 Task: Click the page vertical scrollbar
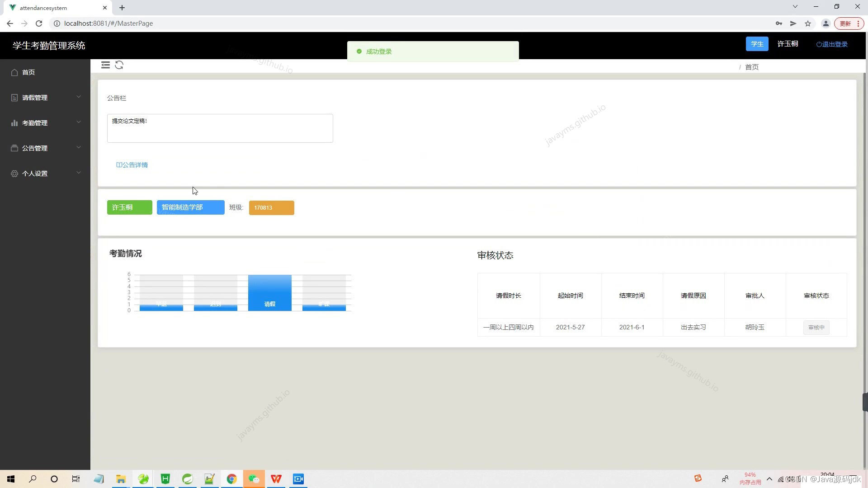(865, 271)
